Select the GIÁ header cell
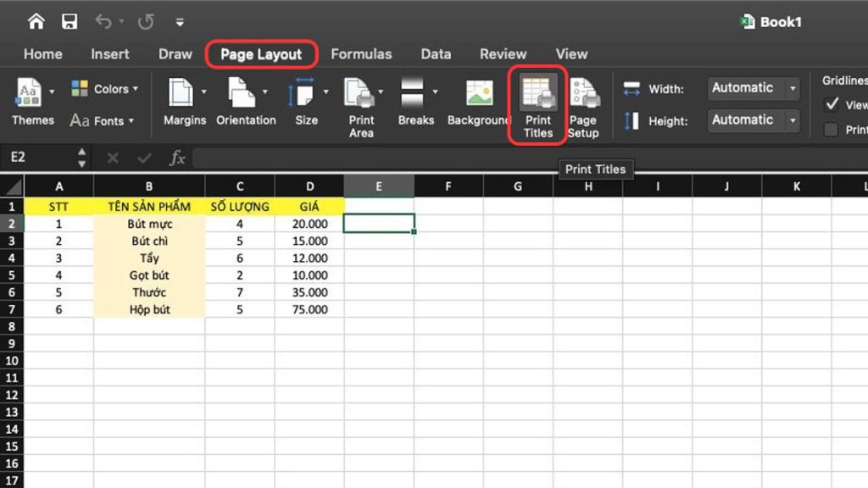This screenshot has width=868, height=488. (x=309, y=207)
